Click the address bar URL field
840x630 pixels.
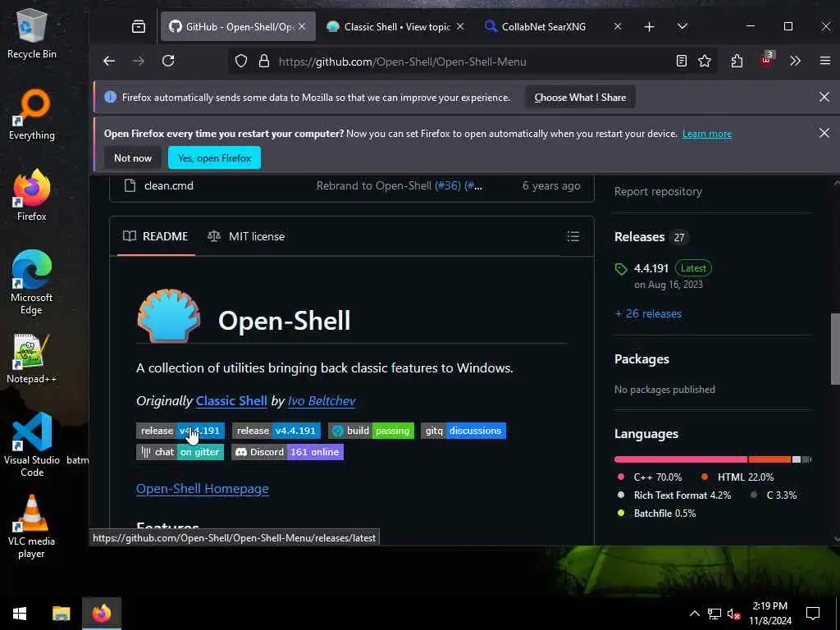point(402,62)
